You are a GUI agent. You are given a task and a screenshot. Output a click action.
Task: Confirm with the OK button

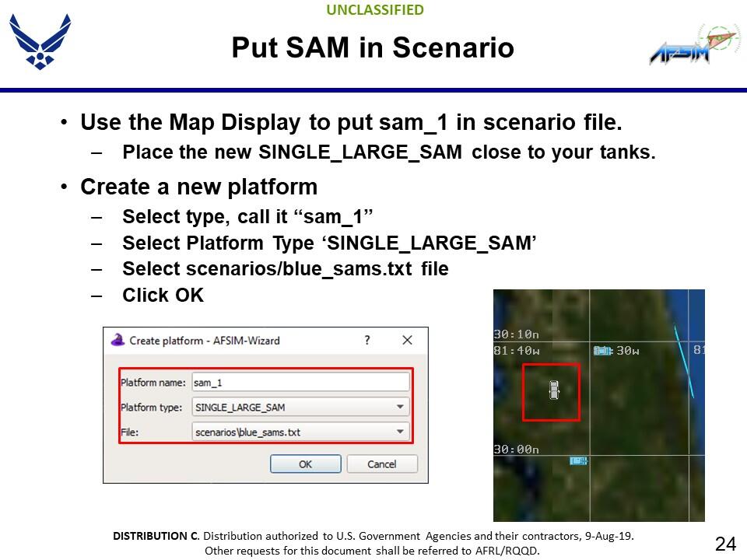[305, 464]
